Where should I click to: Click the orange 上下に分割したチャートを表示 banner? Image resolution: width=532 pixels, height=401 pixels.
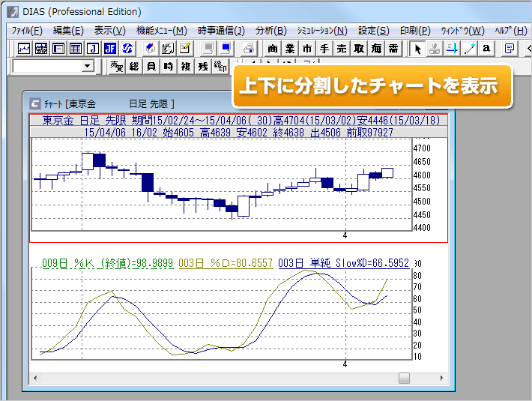[371, 85]
